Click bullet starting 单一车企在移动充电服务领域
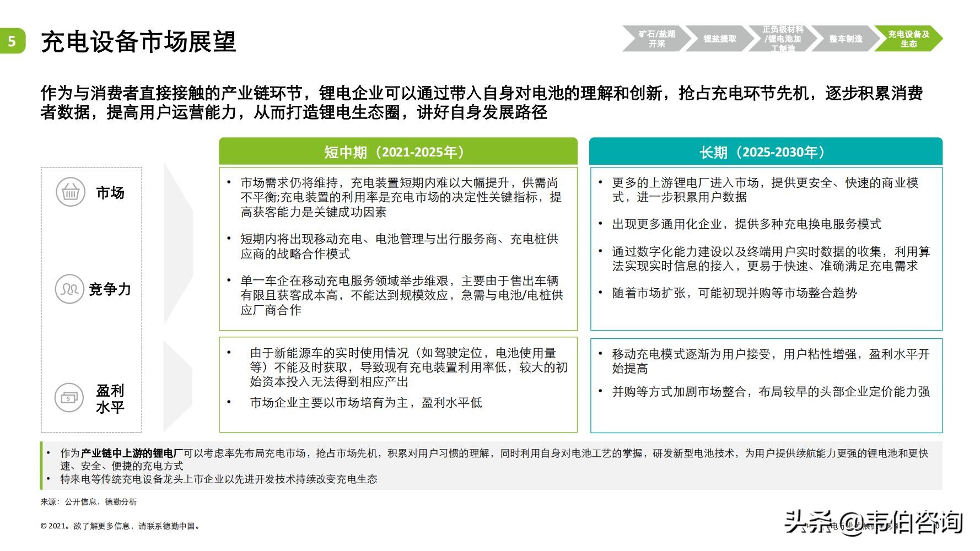980x551 pixels. pos(402,295)
